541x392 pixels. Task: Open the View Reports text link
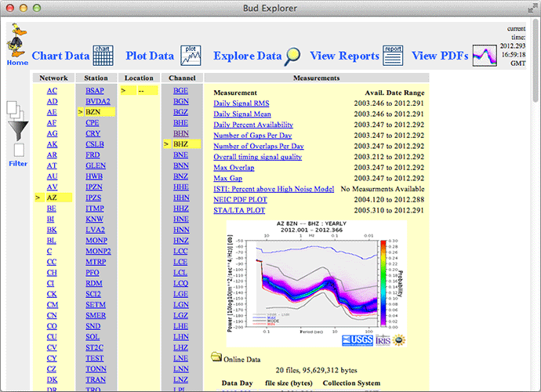tap(344, 56)
